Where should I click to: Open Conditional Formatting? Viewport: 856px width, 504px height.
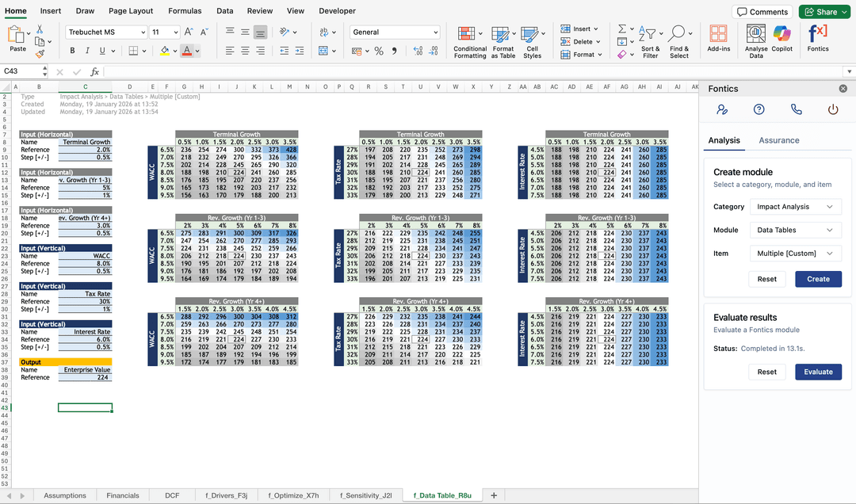(x=469, y=43)
